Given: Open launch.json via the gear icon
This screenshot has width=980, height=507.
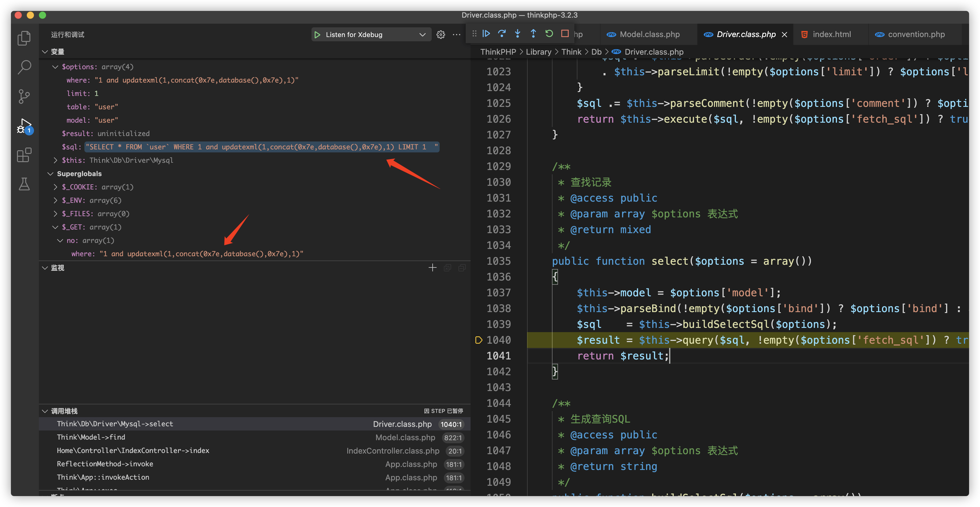Looking at the screenshot, I should click(x=441, y=35).
